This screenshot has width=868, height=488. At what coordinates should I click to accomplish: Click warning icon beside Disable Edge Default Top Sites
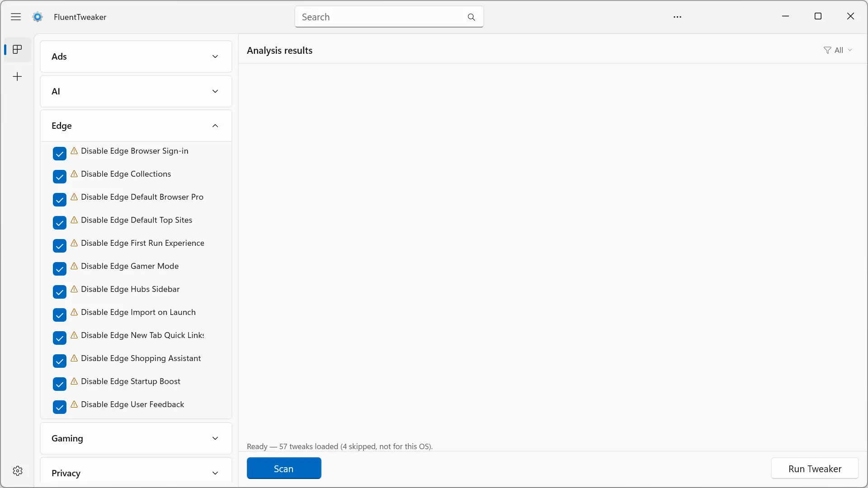pyautogui.click(x=74, y=220)
